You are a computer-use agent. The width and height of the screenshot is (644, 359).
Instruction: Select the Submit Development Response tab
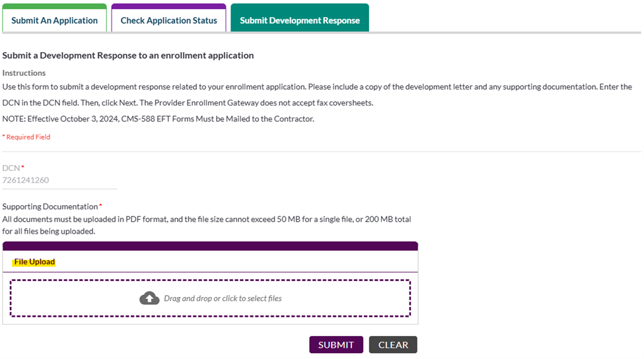click(300, 18)
